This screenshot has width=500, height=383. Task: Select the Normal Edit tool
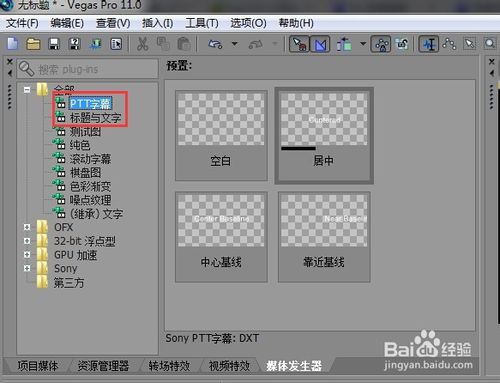429,44
